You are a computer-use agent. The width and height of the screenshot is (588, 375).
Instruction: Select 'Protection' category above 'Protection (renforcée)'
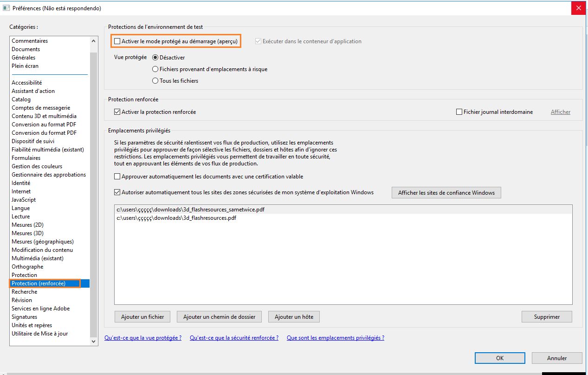(24, 275)
